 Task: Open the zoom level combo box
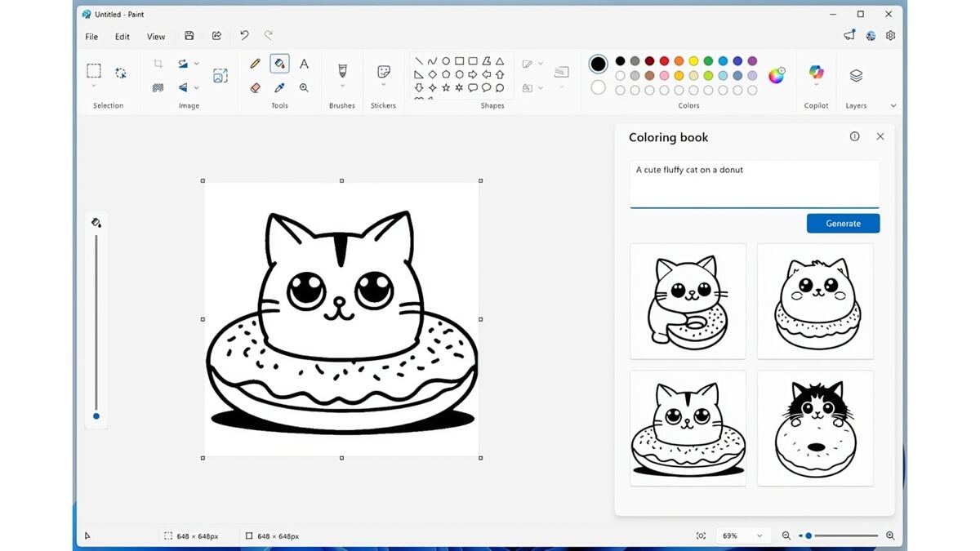[742, 535]
